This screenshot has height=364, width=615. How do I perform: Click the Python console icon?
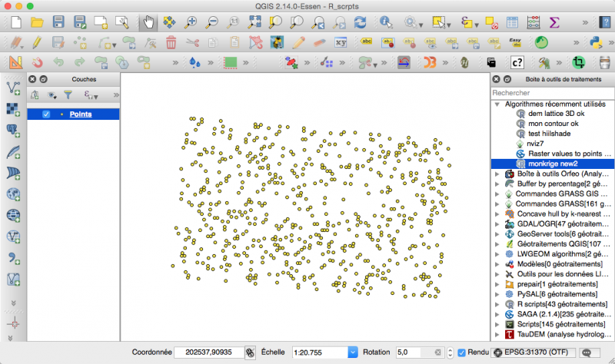pos(595,42)
